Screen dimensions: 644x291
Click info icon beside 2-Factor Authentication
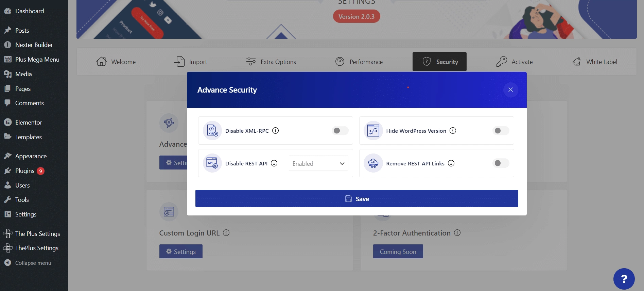tap(457, 233)
